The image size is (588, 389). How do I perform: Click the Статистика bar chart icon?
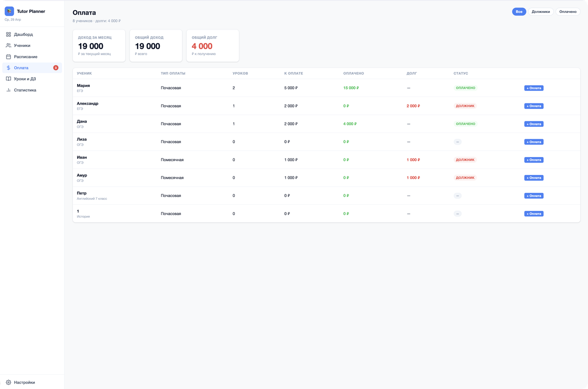pyautogui.click(x=8, y=90)
